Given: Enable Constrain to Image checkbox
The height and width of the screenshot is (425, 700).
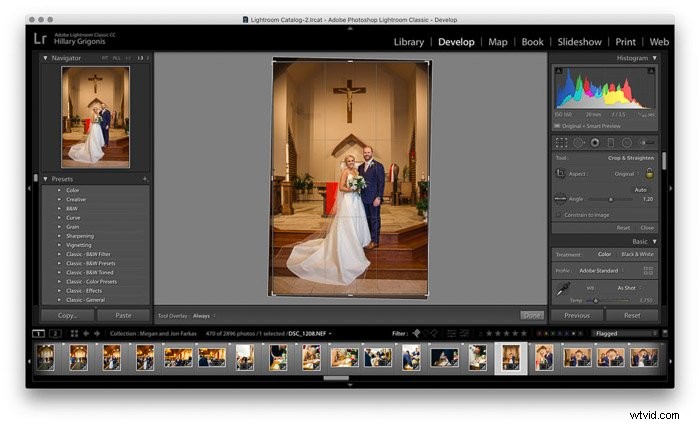Looking at the screenshot, I should click(558, 215).
